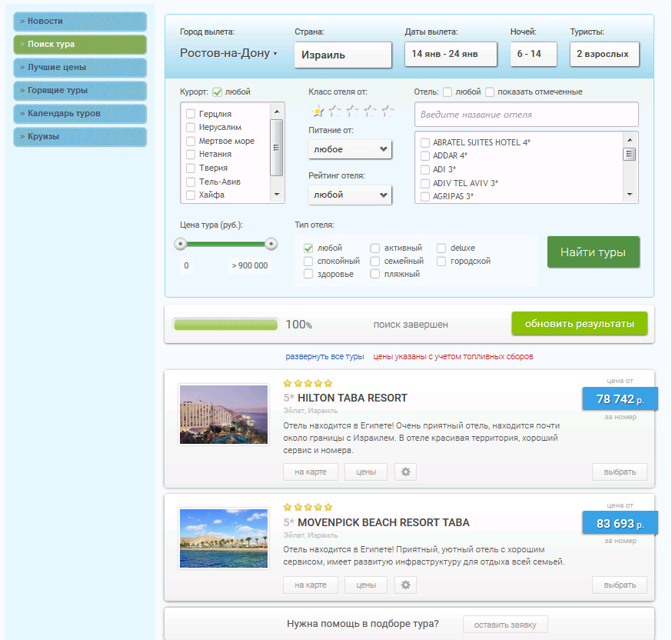Screen dimensions: 672x640
Task: Check ADI 3* hotel
Action: (x=425, y=169)
